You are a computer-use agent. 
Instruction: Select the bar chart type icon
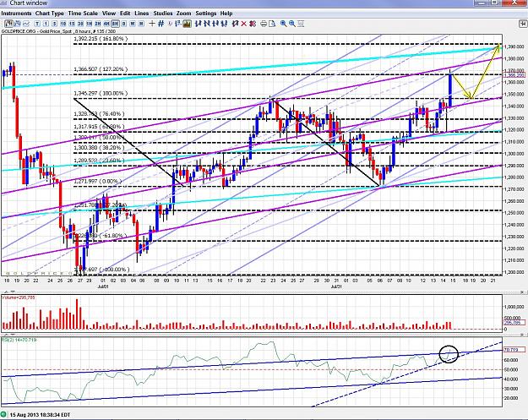click(x=8, y=24)
